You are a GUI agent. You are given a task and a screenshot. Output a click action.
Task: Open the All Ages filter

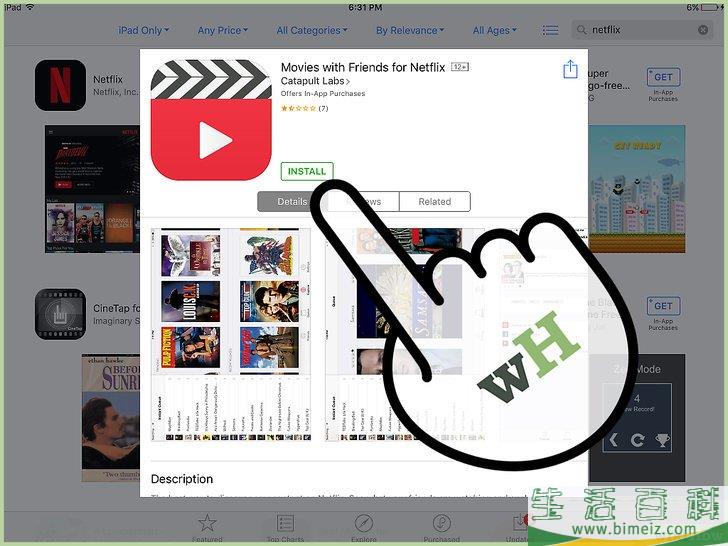494,31
